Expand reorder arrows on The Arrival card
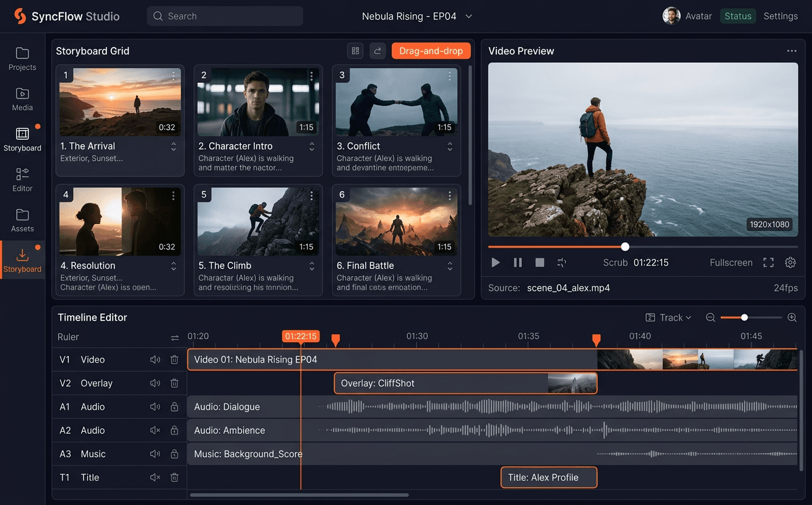Image resolution: width=812 pixels, height=505 pixels. [x=173, y=147]
